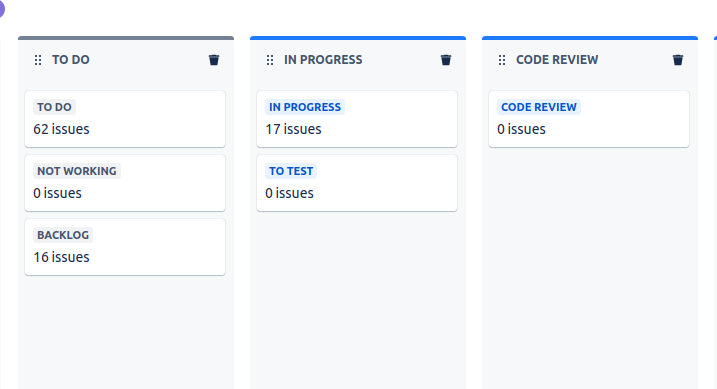Image resolution: width=717 pixels, height=389 pixels.
Task: Click the CODE REVIEW column title
Action: coord(557,60)
